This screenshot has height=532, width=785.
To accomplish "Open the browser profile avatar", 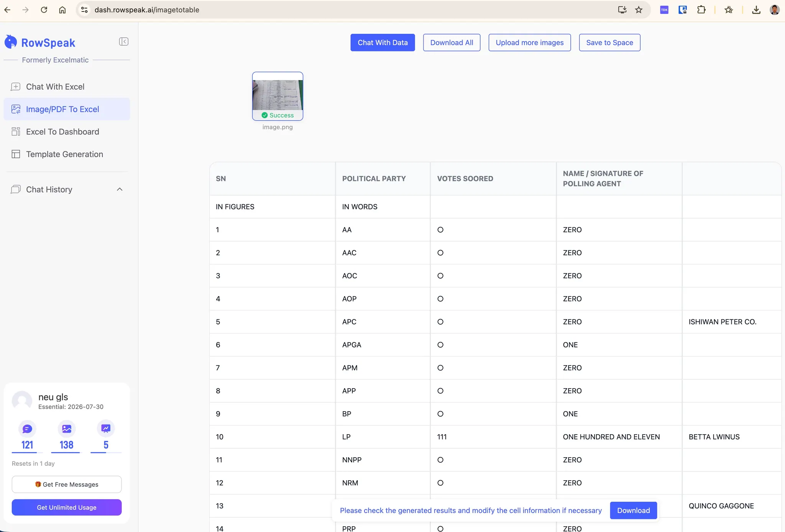I will click(775, 10).
